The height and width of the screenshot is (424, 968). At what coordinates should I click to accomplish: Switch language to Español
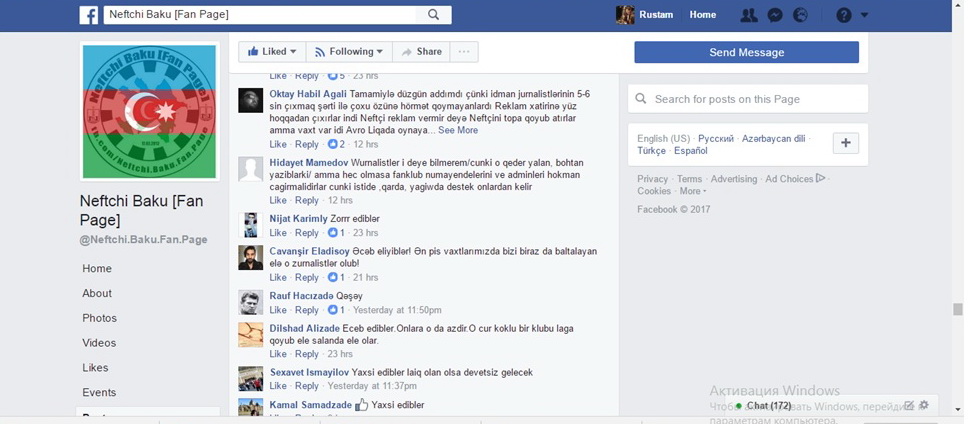(x=691, y=151)
